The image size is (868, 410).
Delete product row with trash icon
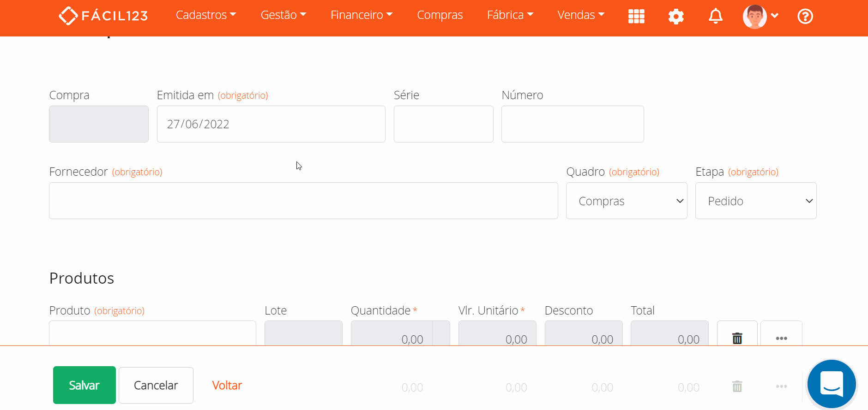pyautogui.click(x=737, y=338)
